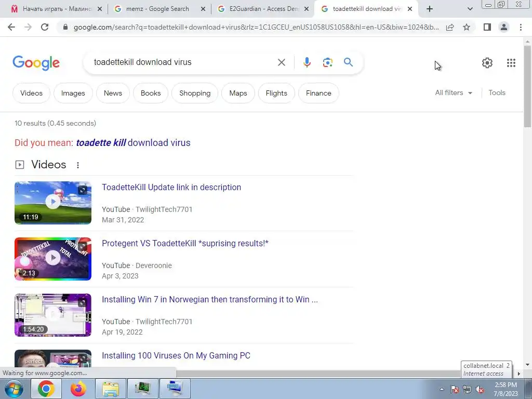Viewport: 532px width, 399px height.
Task: Open Protegent VS ToadetteKill video link
Action: coord(185,243)
